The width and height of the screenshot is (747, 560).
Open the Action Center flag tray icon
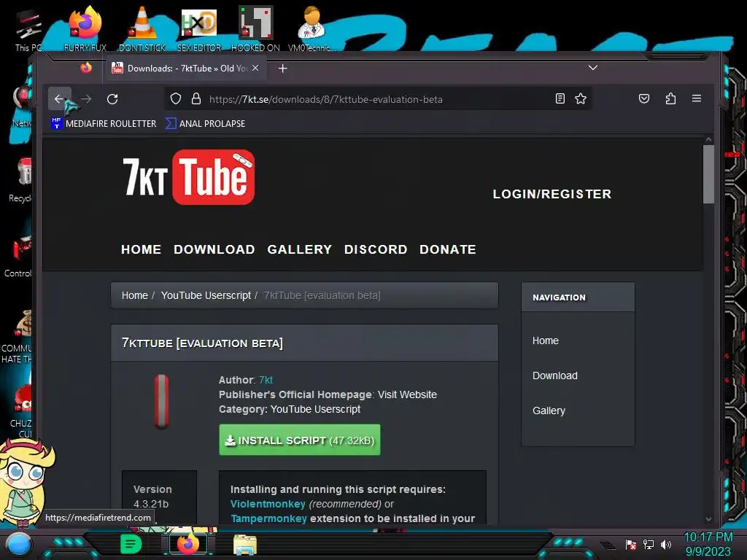pos(631,545)
